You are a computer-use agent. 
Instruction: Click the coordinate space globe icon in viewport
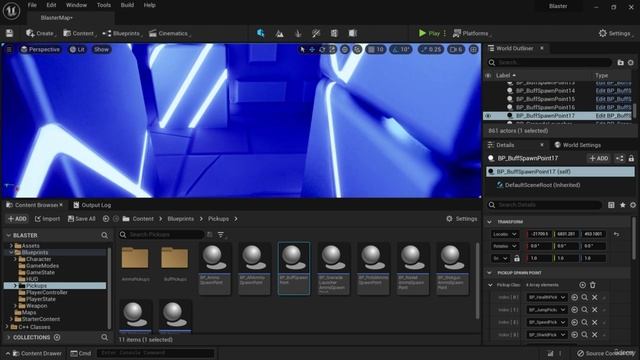345,49
